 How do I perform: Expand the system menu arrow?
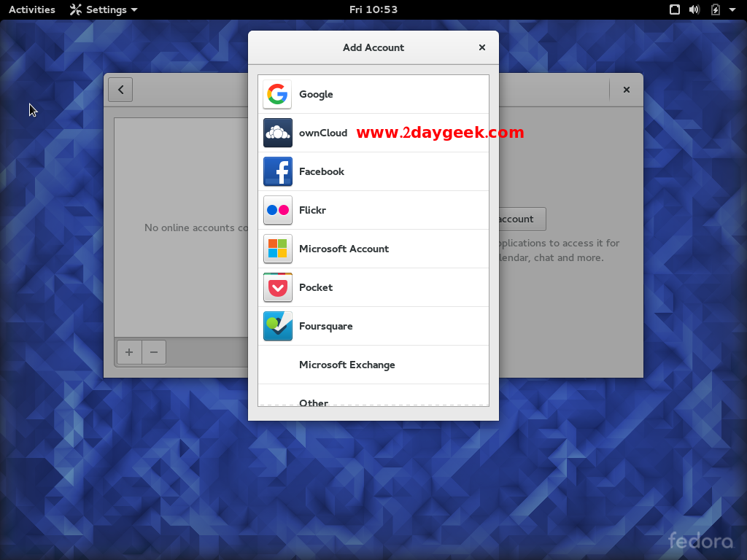(x=732, y=9)
